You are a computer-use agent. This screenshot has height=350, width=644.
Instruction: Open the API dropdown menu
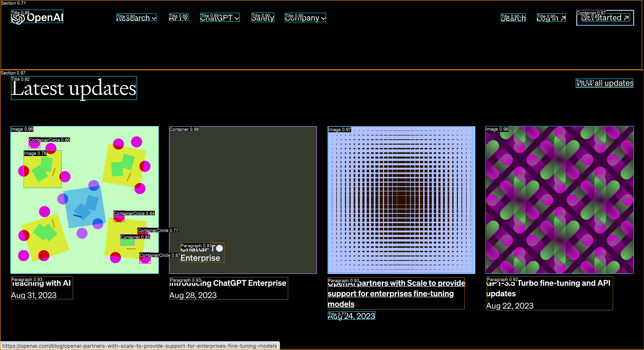click(x=179, y=17)
